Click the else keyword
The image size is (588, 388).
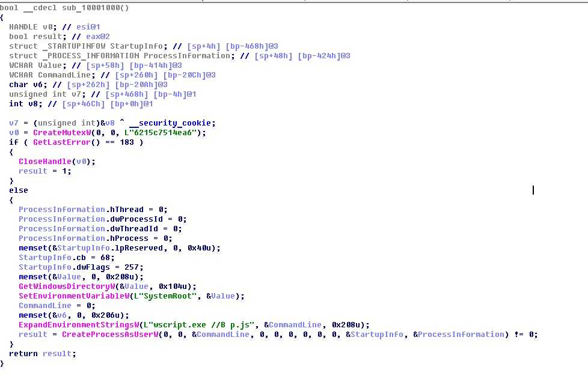click(x=19, y=190)
